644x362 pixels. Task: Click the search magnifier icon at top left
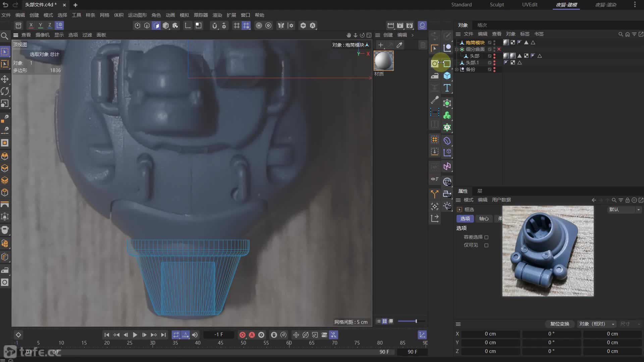(4, 36)
